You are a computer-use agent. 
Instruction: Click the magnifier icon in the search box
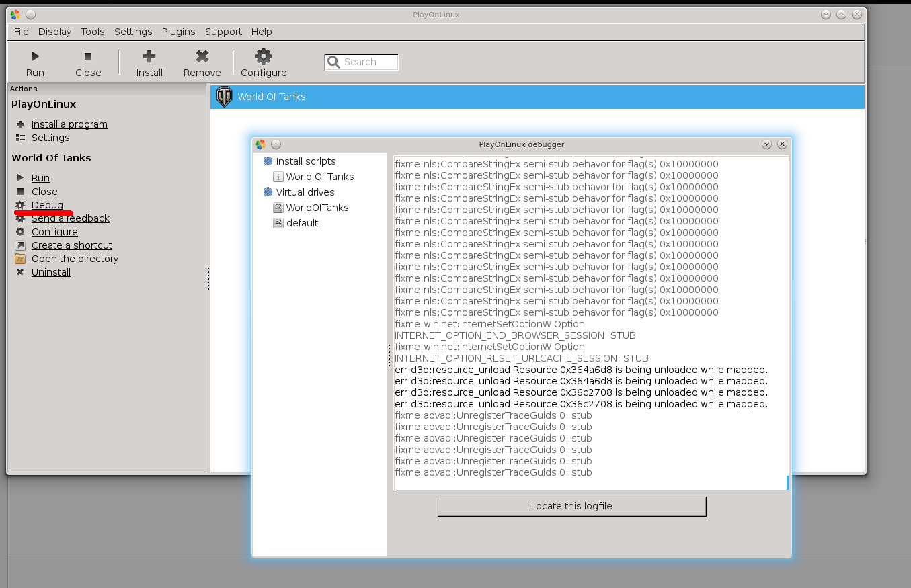pos(334,62)
